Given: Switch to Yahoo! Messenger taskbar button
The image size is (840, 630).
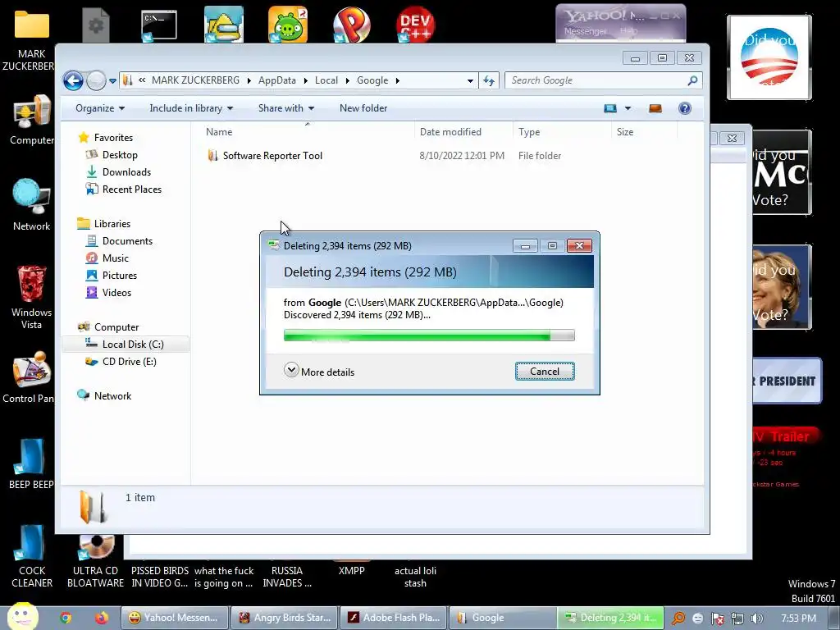Looking at the screenshot, I should pyautogui.click(x=175, y=618).
